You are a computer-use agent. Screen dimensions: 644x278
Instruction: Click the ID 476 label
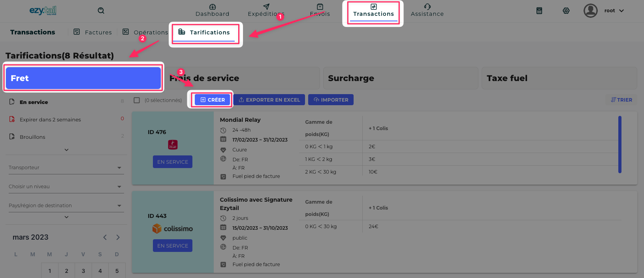click(157, 132)
